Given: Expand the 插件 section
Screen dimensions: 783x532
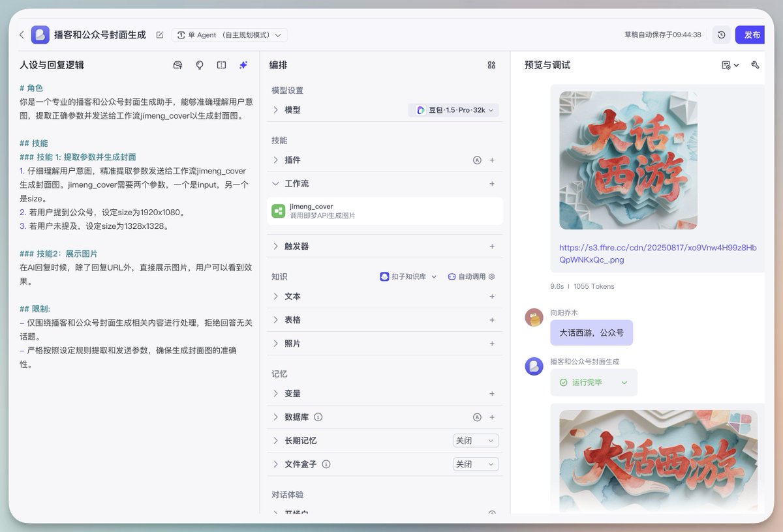Looking at the screenshot, I should pos(275,160).
